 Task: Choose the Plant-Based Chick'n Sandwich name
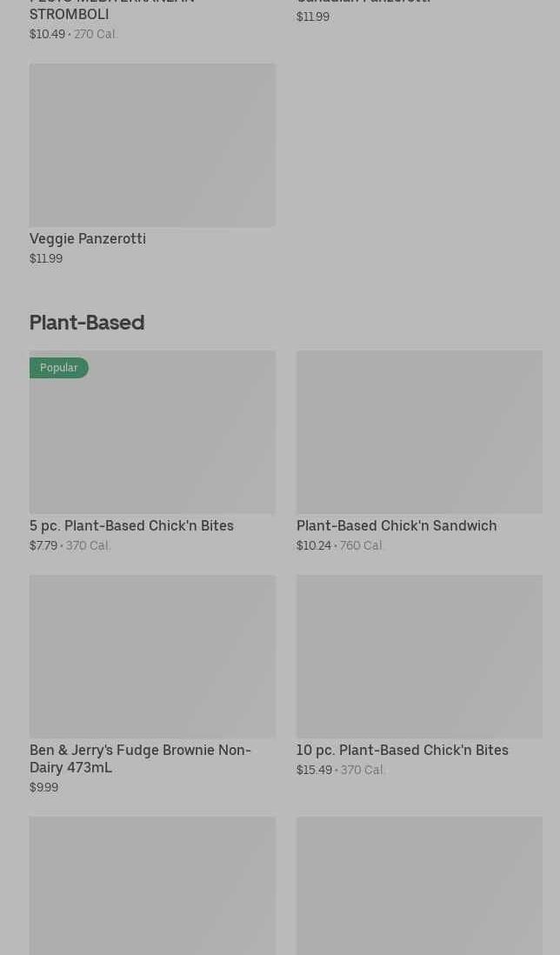[397, 525]
